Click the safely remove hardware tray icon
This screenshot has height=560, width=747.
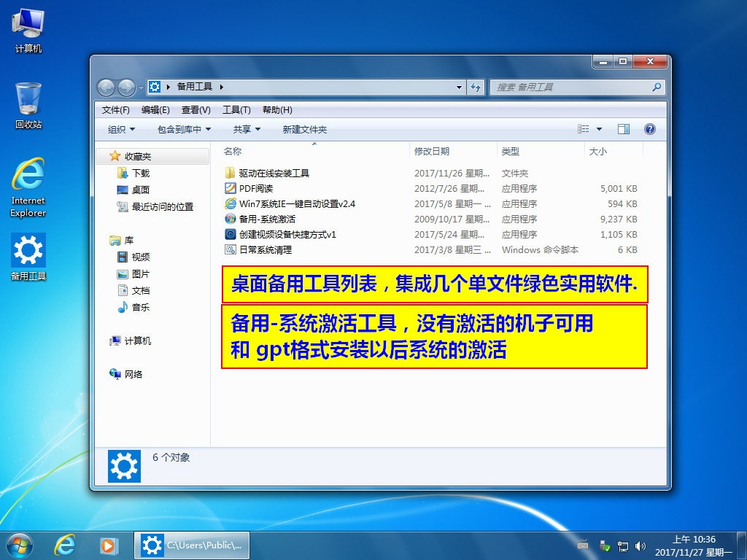pos(605,545)
